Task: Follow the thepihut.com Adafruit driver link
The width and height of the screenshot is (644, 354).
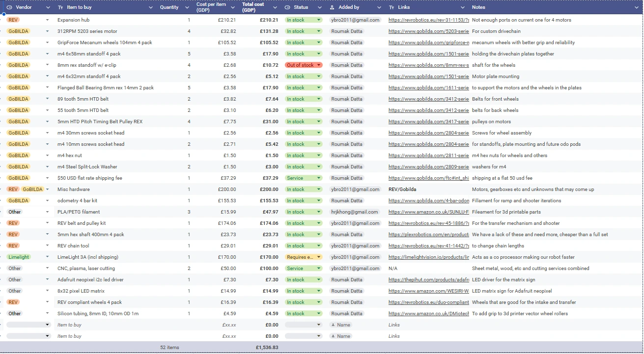Action: pos(428,280)
